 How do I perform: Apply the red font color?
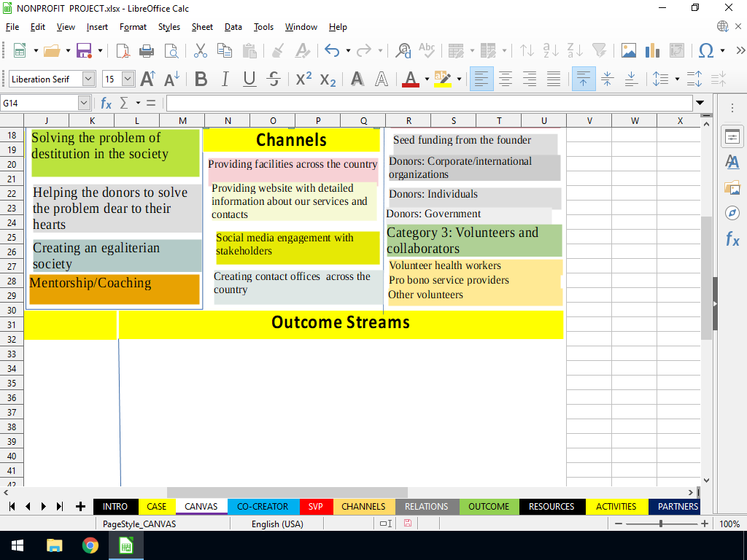411,79
